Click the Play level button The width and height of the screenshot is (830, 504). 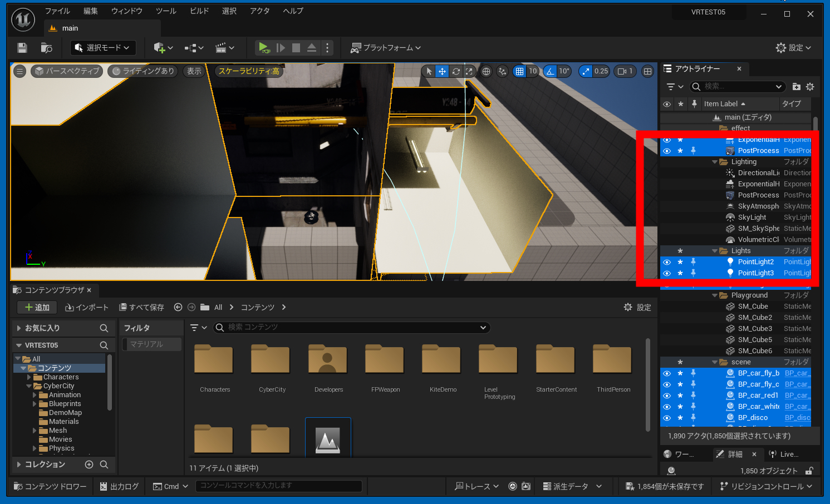pos(264,48)
